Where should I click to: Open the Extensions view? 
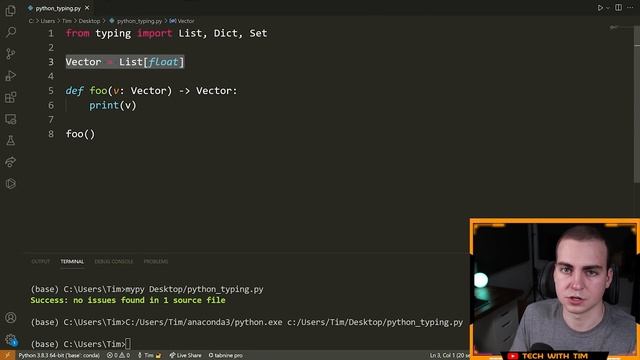11,97
